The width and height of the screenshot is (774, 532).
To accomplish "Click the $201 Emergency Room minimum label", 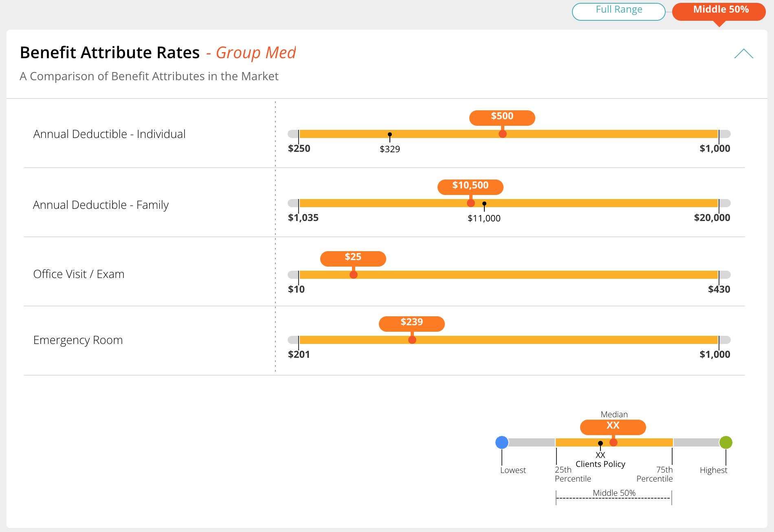I will coord(299,355).
